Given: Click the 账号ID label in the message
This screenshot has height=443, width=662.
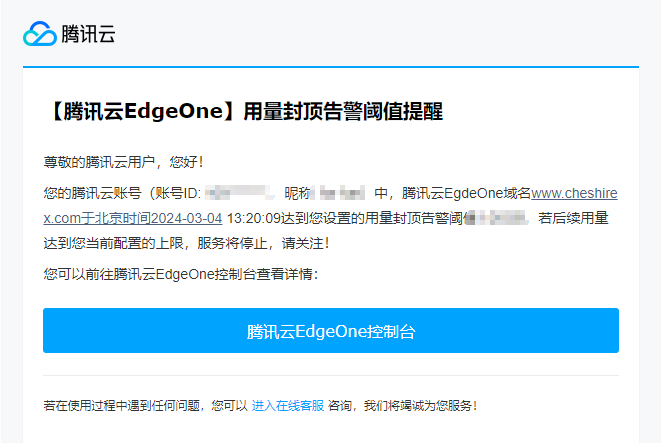Looking at the screenshot, I should click(178, 193).
